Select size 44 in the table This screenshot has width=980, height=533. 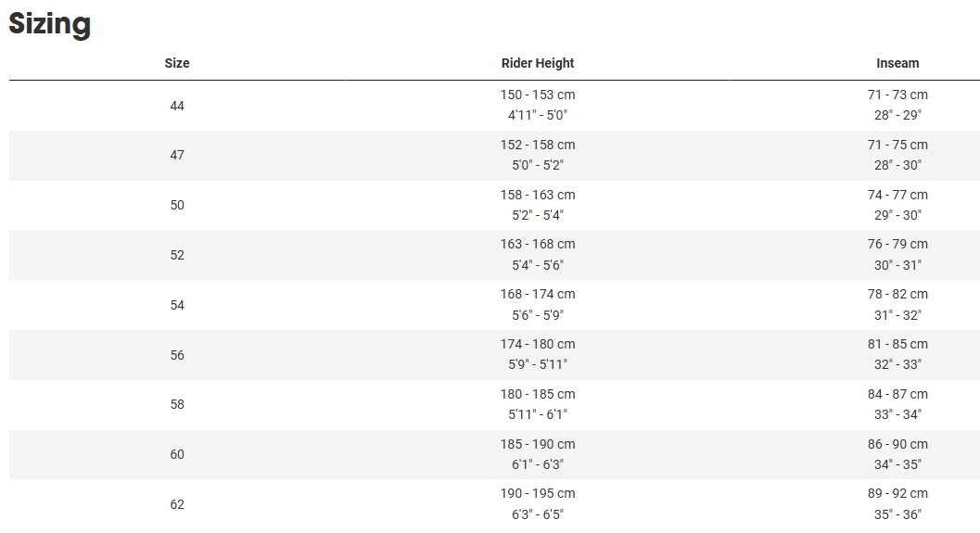tap(177, 106)
